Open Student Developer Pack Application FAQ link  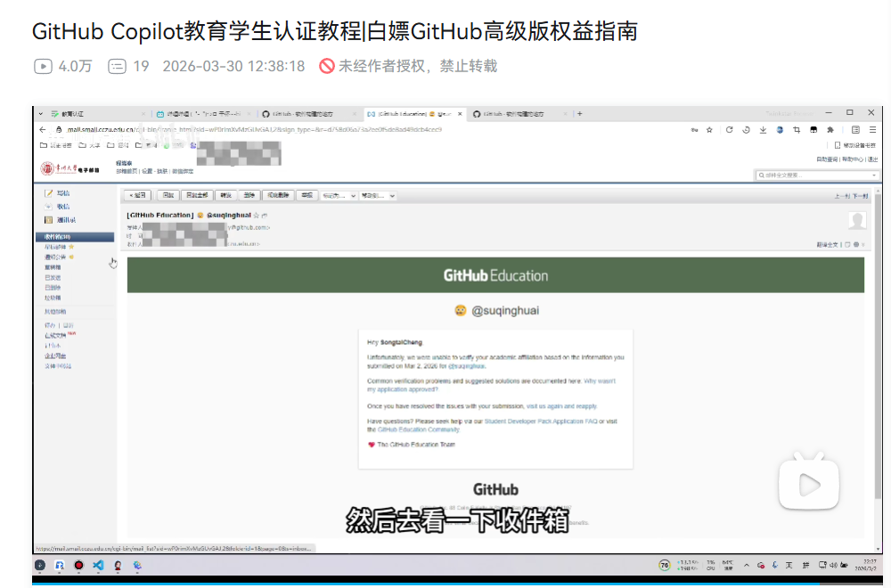(x=541, y=421)
